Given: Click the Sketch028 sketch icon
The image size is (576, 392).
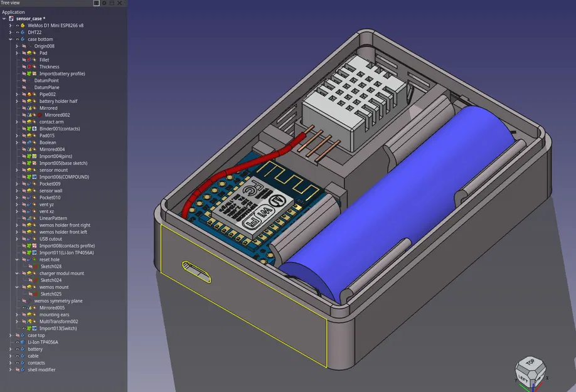Looking at the screenshot, I should (x=36, y=267).
